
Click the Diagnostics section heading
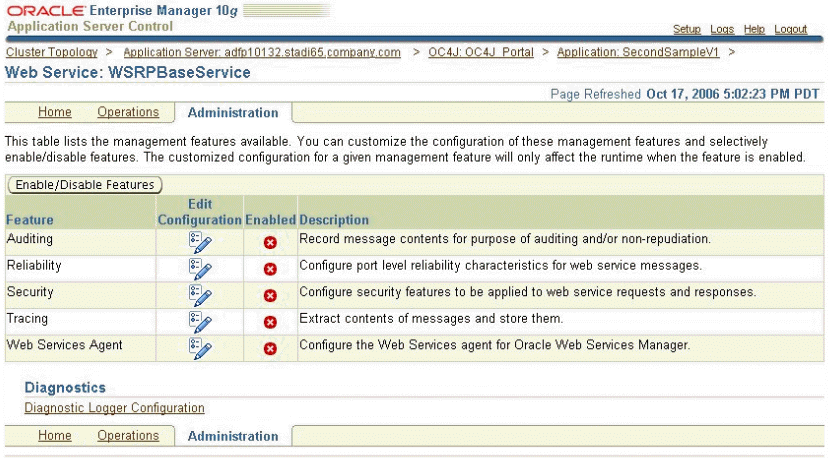(65, 388)
